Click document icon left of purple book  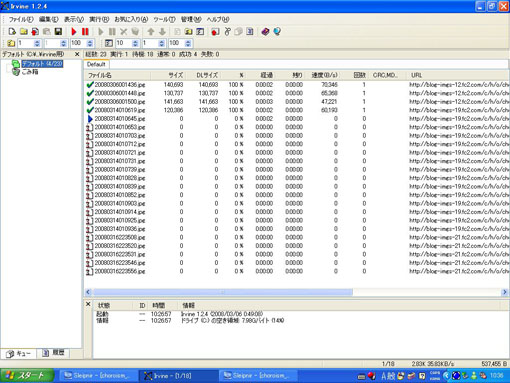[x=250, y=32]
